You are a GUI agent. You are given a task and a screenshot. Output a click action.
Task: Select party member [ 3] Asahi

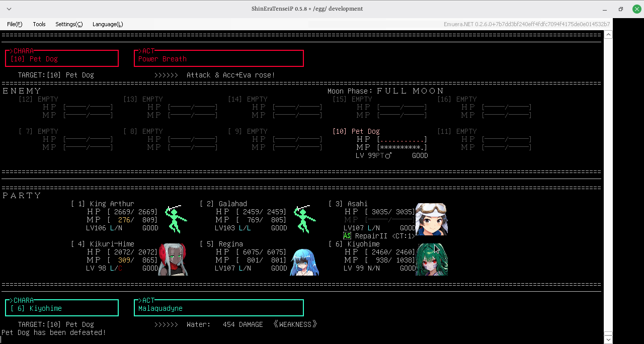(348, 204)
